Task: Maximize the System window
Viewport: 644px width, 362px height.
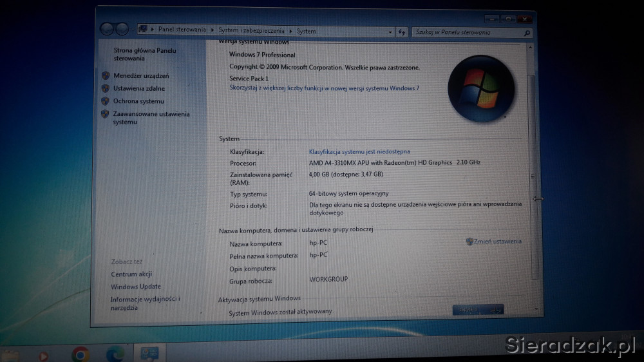Action: click(508, 19)
